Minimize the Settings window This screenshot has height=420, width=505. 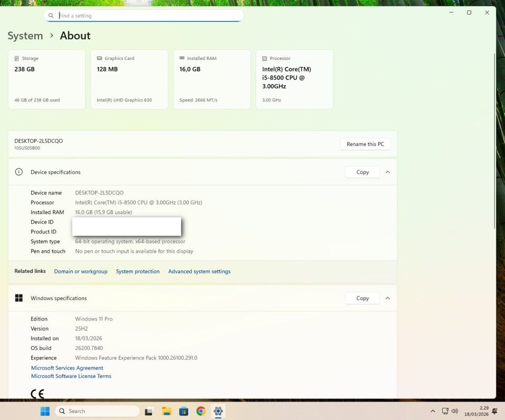pyautogui.click(x=451, y=12)
